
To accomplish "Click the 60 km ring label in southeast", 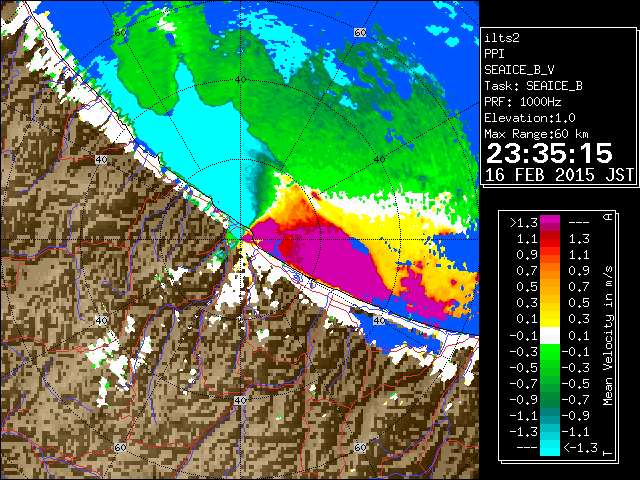I will [360, 447].
